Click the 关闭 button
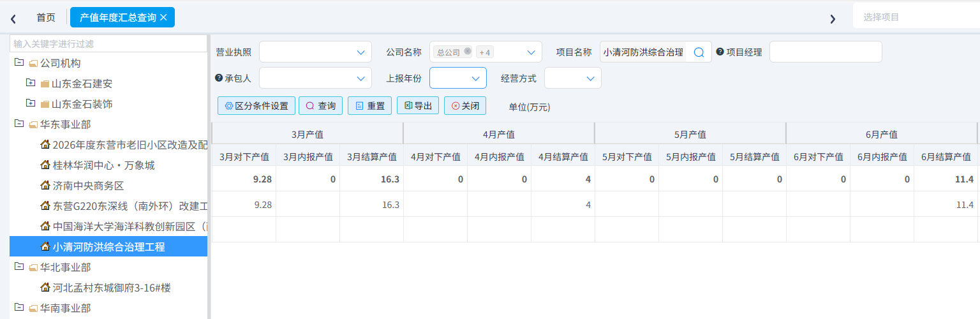980x319 pixels. pos(465,106)
